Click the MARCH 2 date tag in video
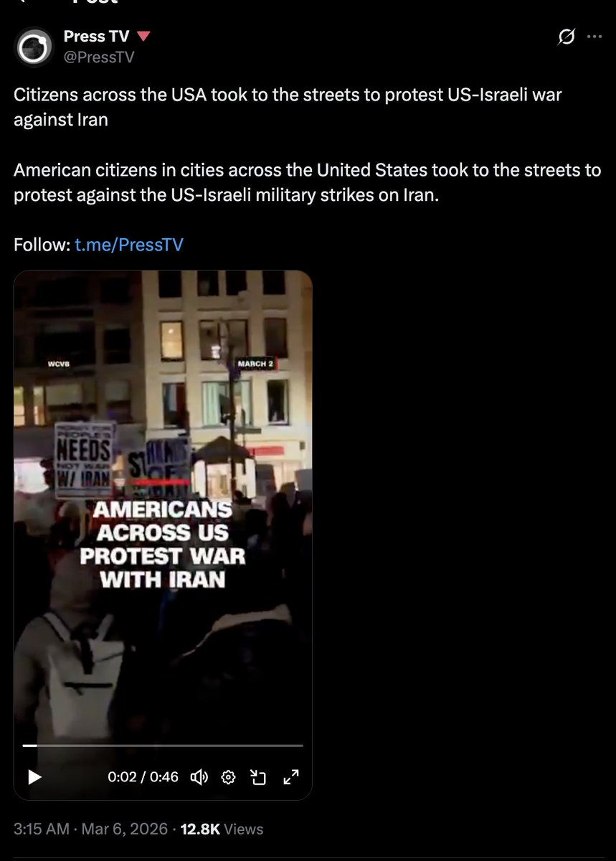The width and height of the screenshot is (616, 861). click(256, 364)
